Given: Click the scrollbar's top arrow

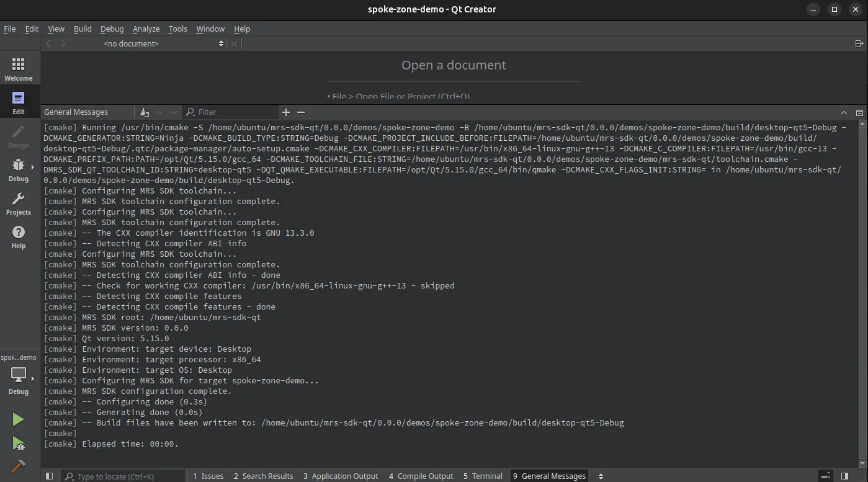Looking at the screenshot, I should point(862,123).
